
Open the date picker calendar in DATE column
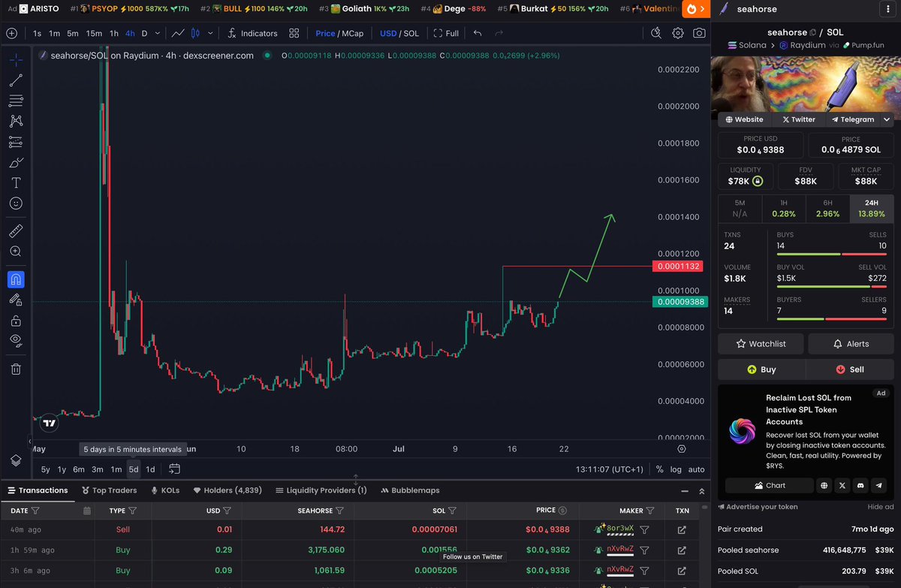tap(87, 511)
